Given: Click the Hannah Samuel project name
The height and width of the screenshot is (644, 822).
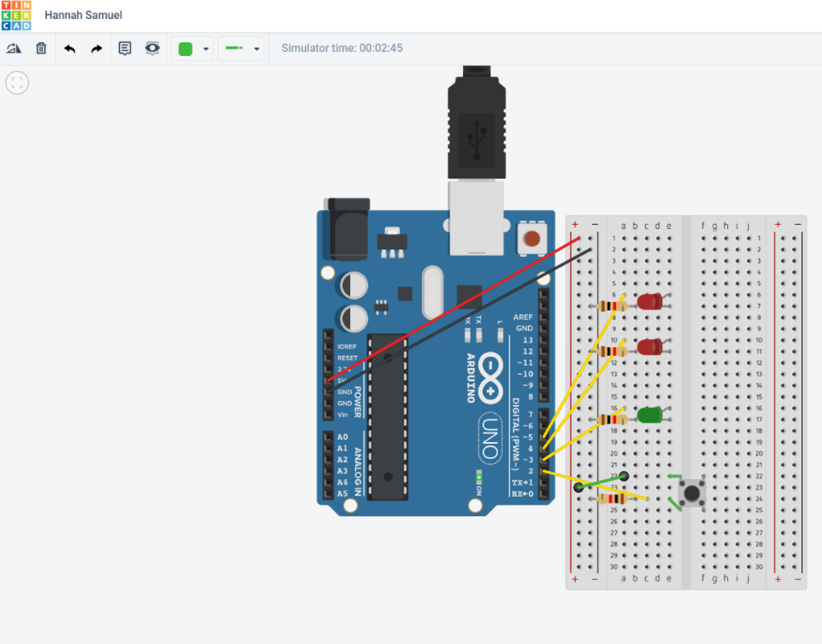Looking at the screenshot, I should point(83,15).
